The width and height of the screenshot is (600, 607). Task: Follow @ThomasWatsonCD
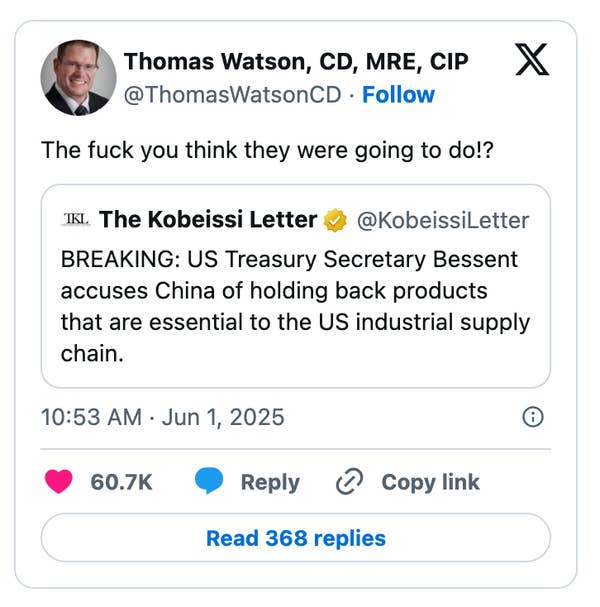[x=398, y=95]
